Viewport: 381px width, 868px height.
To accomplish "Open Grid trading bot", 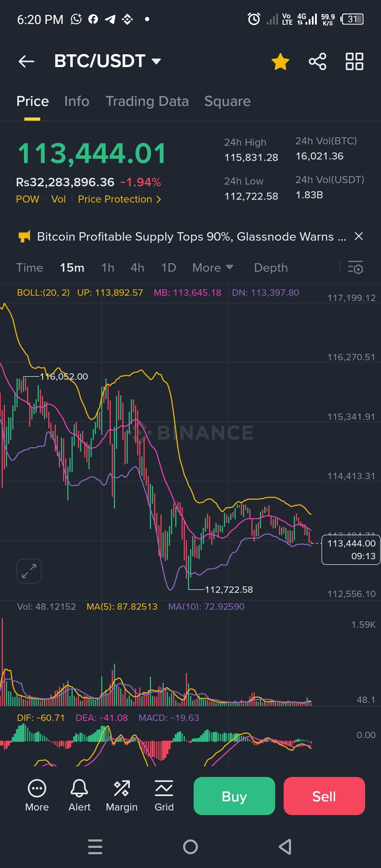I will [164, 795].
